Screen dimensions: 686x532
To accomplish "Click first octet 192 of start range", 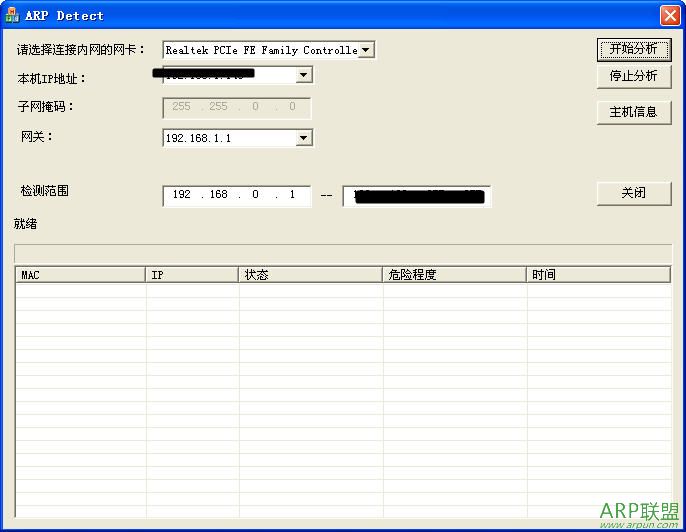I will 181,195.
